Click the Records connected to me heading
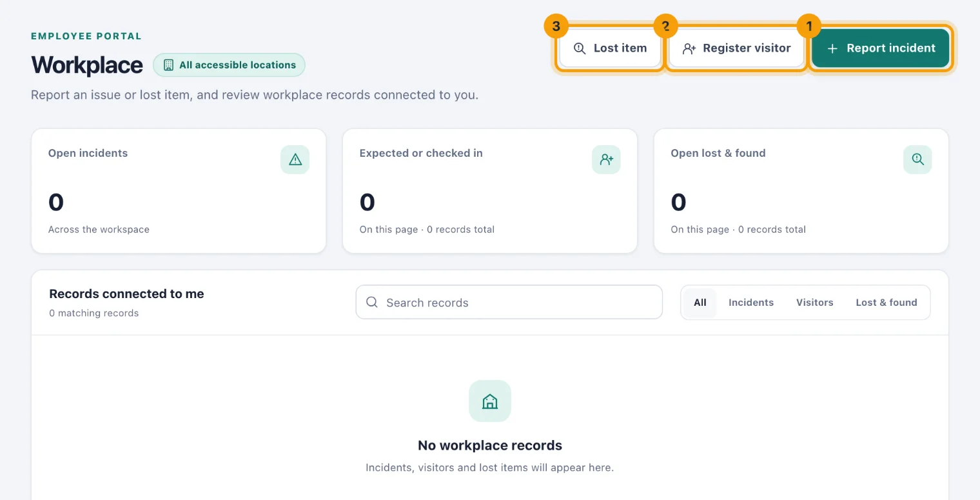Viewport: 980px width, 500px height. pos(126,294)
